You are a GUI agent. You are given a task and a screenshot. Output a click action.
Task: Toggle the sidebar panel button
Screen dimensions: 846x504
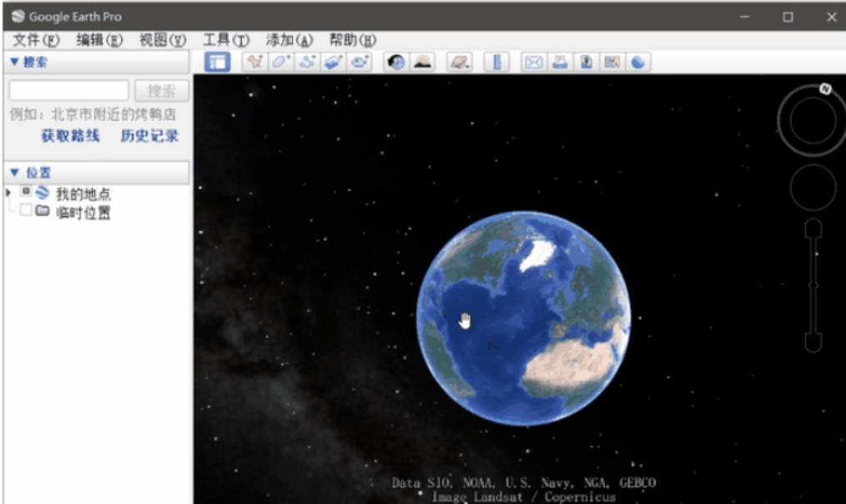[x=218, y=62]
